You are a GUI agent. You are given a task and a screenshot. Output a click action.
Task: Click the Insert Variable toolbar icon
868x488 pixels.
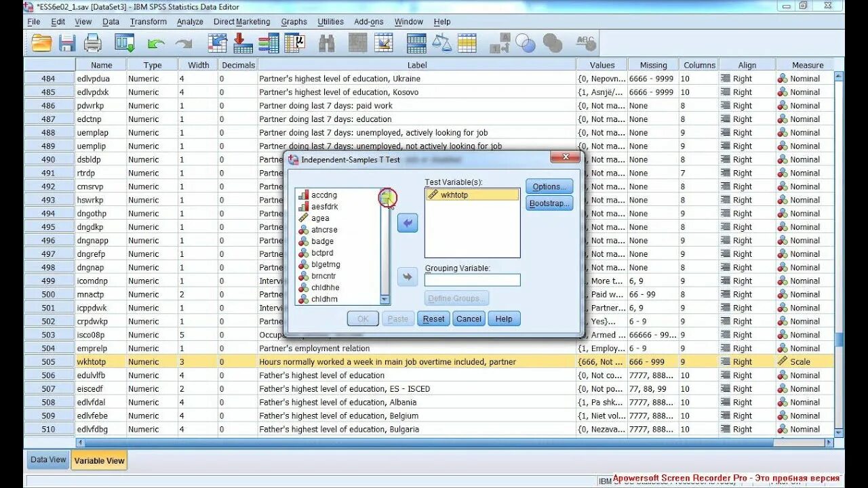tap(384, 43)
